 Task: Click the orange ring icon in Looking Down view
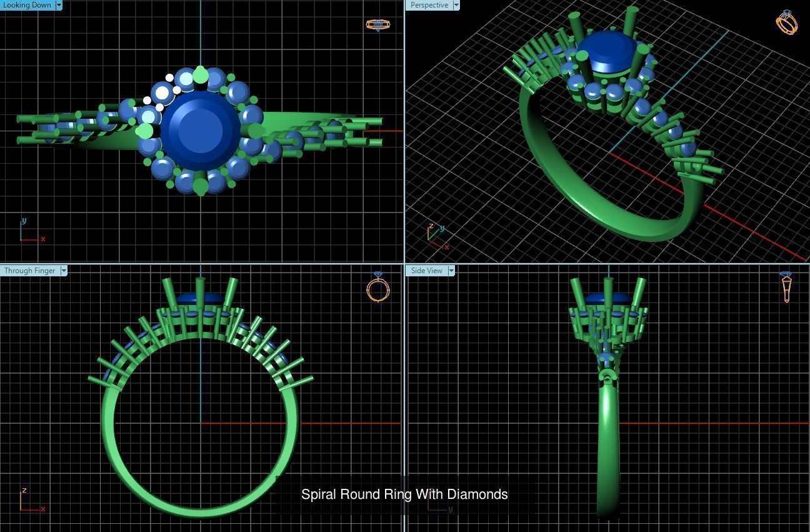click(377, 24)
